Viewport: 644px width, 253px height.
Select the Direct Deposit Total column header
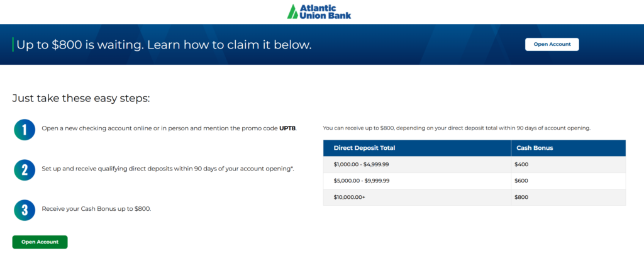[x=417, y=148]
